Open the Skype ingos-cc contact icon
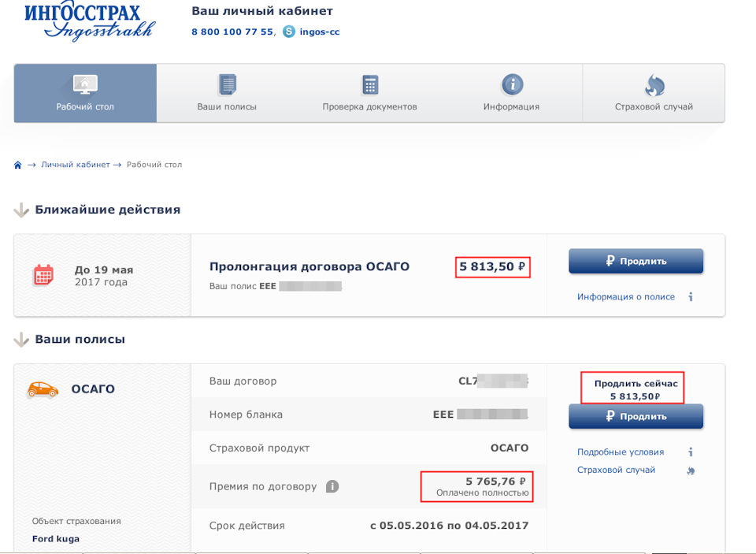Viewport: 756px width, 554px height. click(289, 32)
